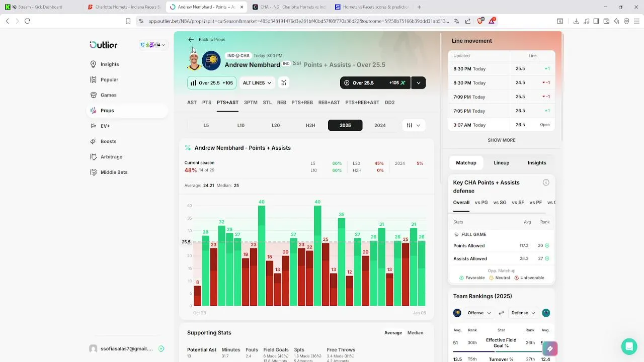The image size is (644, 362).
Task: Click the Outlier logo
Action: 104,45
